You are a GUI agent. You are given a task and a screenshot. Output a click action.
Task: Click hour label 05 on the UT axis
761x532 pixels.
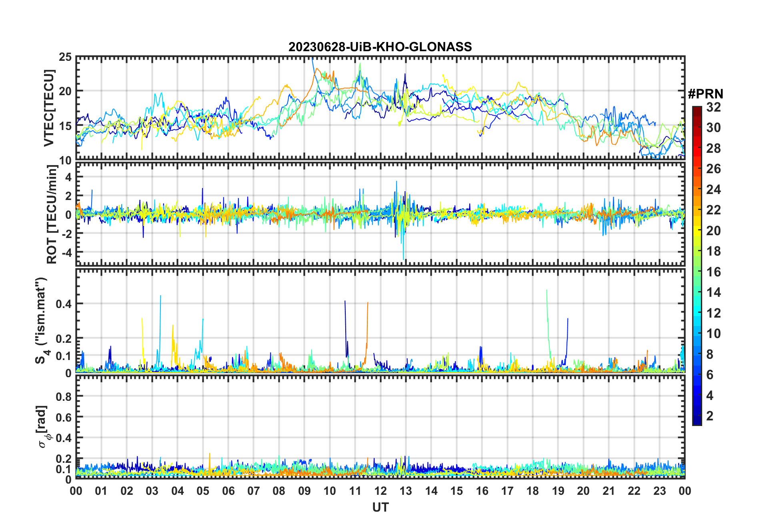203,491
